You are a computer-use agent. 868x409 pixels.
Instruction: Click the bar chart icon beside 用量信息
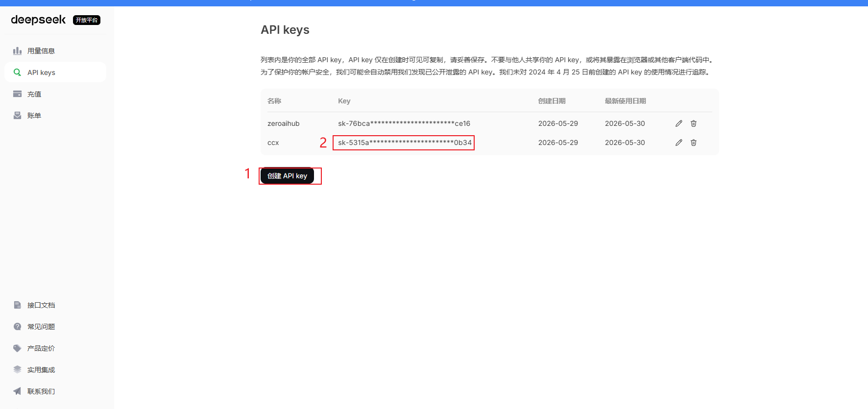coord(17,51)
